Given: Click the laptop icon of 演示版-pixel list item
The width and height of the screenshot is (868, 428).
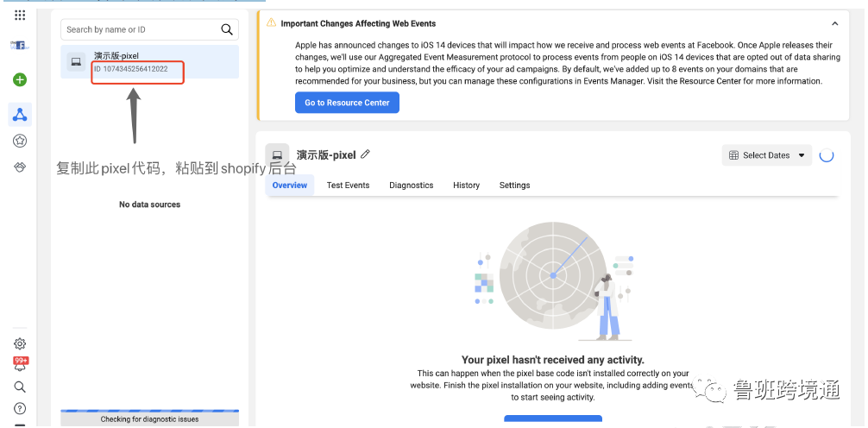Looking at the screenshot, I should click(x=77, y=62).
